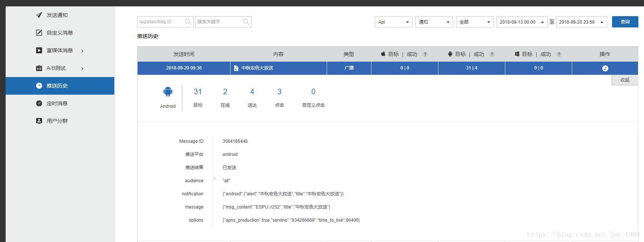Click the 内容 column header
644x242 pixels.
(279, 54)
